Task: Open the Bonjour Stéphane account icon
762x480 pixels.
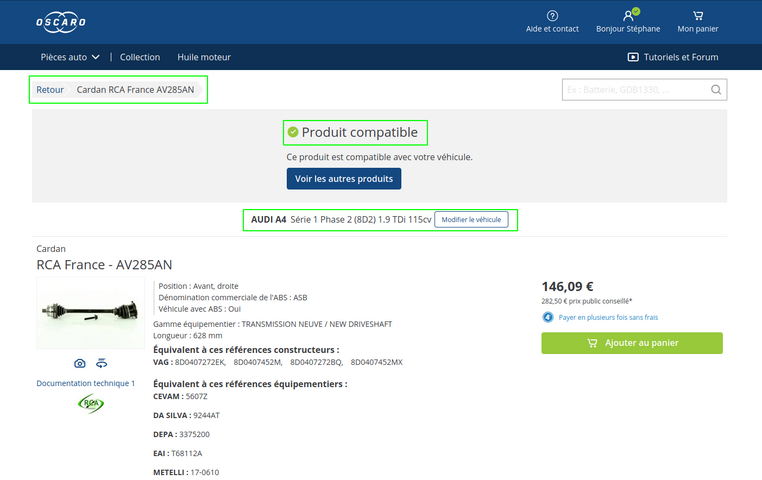Action: point(628,16)
